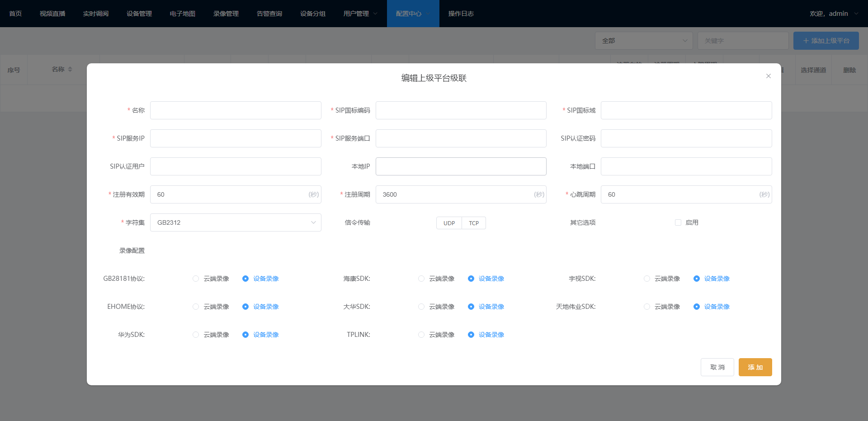Click the 关键字 search field
Image resolution: width=868 pixels, height=421 pixels.
(x=743, y=41)
